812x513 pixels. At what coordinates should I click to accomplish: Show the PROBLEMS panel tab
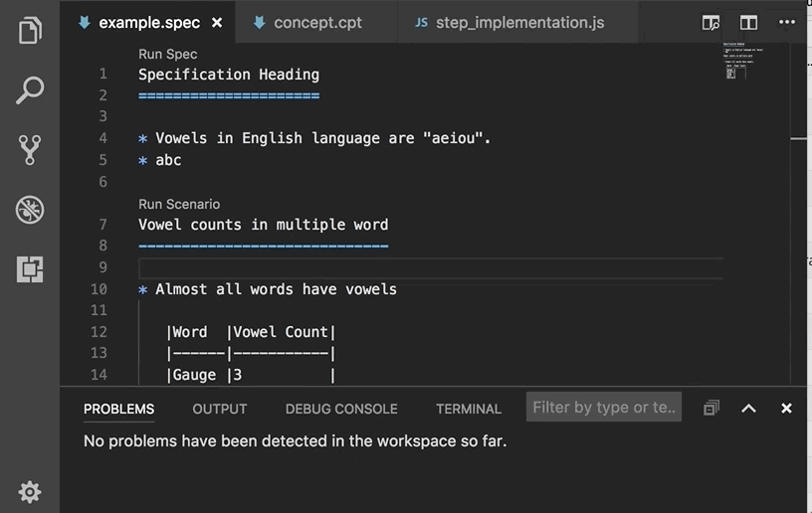pos(119,409)
